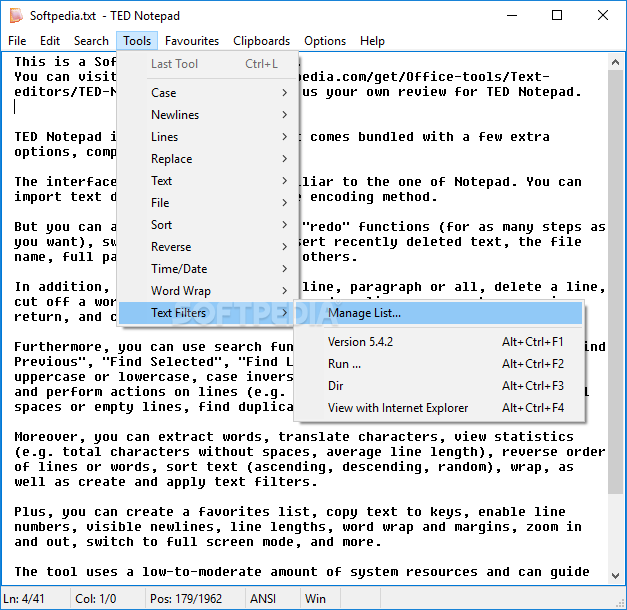The width and height of the screenshot is (627, 610).
Task: Expand the Case submenu
Action: [208, 93]
